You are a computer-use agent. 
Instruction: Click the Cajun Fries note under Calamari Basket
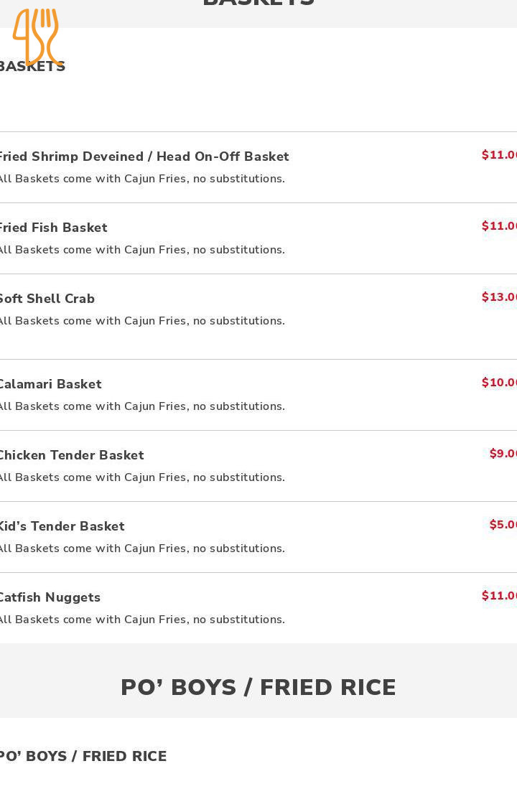(142, 406)
